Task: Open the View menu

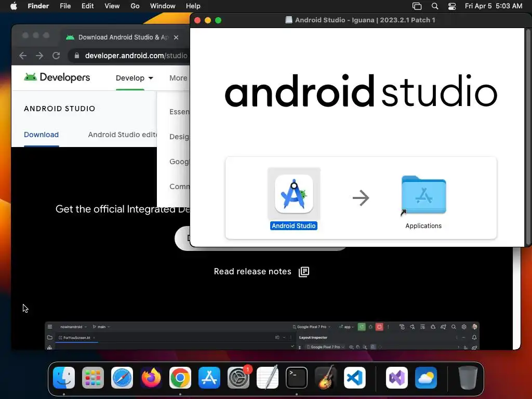Action: (x=112, y=6)
